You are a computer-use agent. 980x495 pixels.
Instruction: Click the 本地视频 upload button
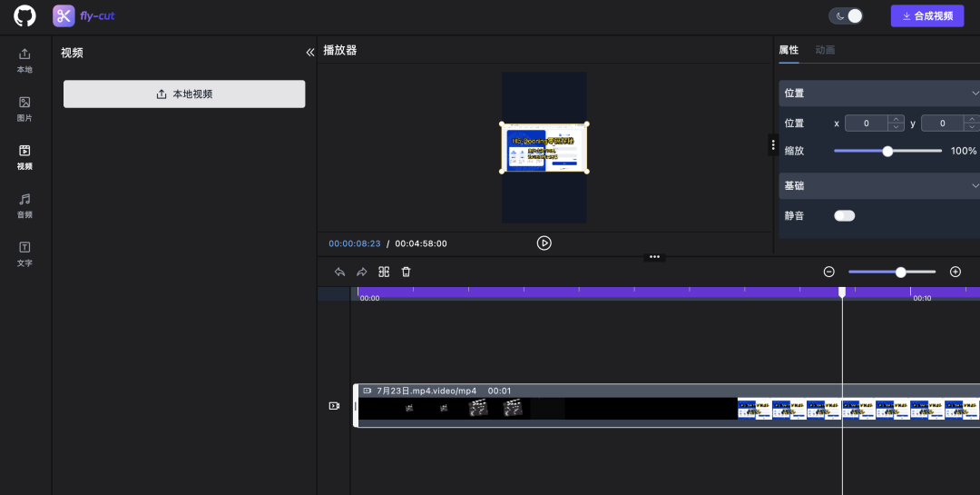point(184,94)
